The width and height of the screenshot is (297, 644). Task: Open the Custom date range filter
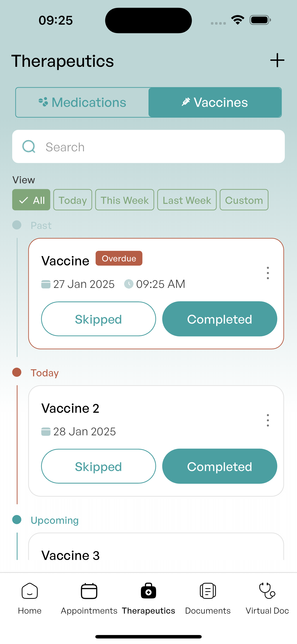244,200
